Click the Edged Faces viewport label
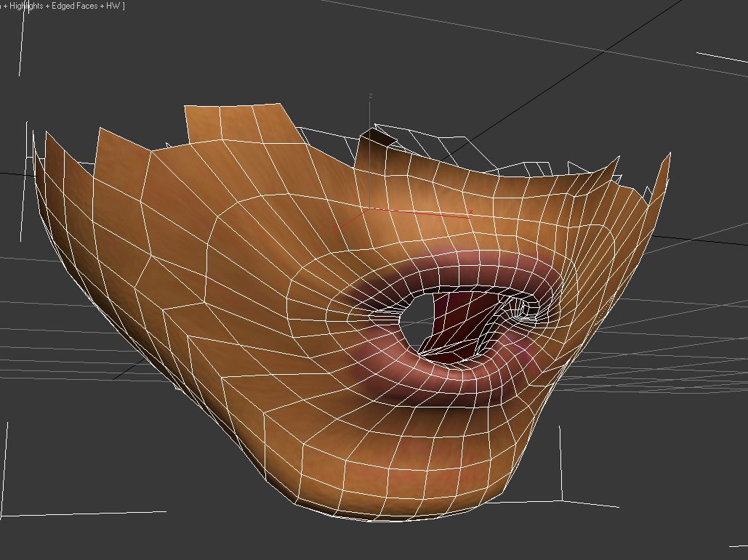 point(76,6)
